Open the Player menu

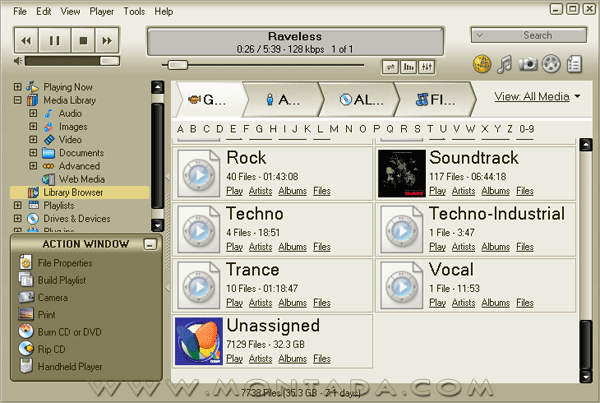[101, 11]
